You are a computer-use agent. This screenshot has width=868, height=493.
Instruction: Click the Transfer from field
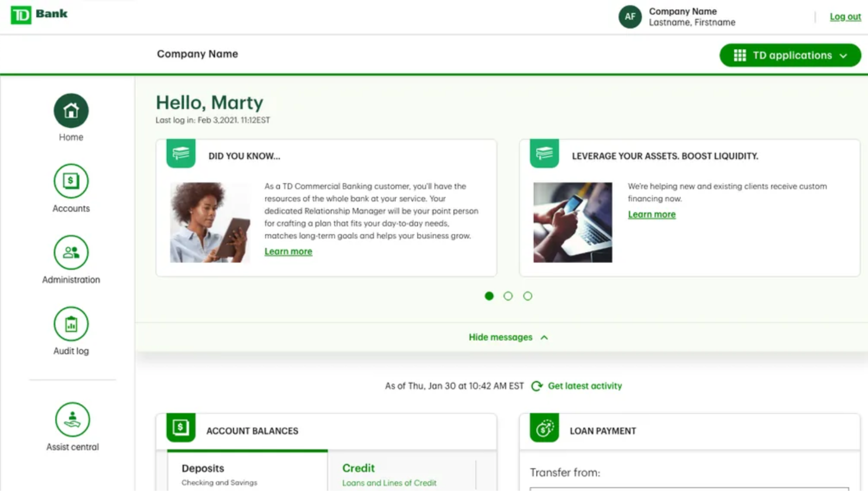click(x=689, y=489)
